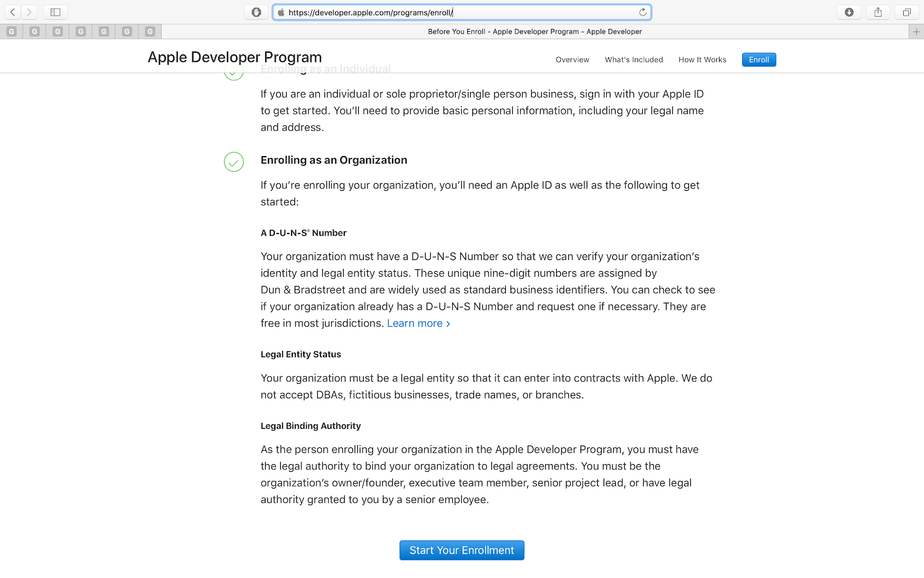Image resolution: width=924 pixels, height=578 pixels.
Task: Select the What's Included navigation item
Action: tap(634, 60)
